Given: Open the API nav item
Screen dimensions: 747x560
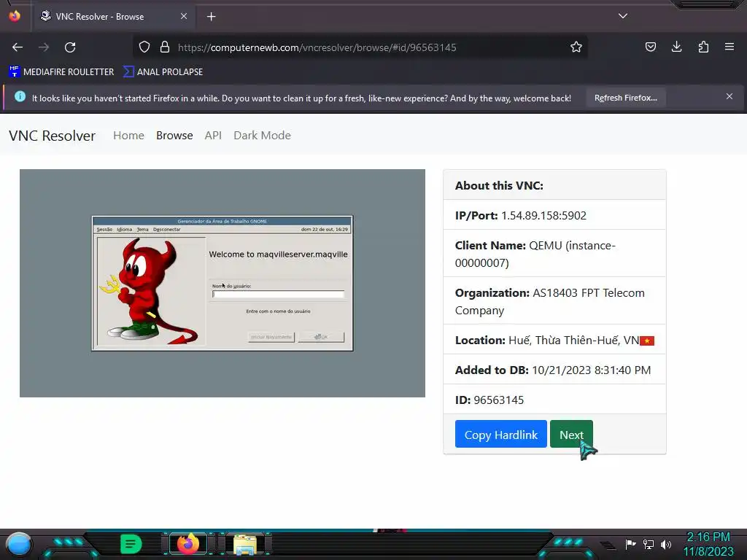Looking at the screenshot, I should (x=213, y=136).
